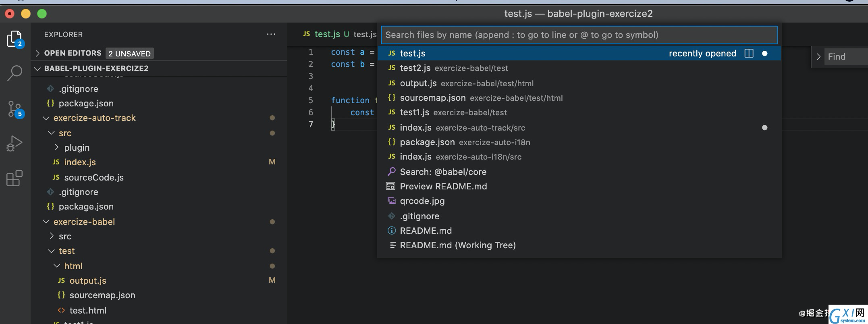The width and height of the screenshot is (868, 324).
Task: Select Preview README.md entry
Action: click(579, 186)
